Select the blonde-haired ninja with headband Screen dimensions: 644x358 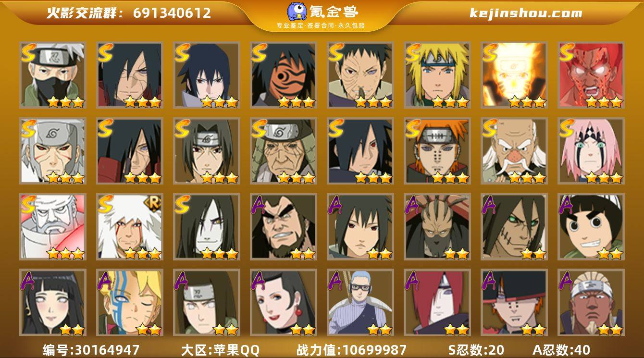(437, 75)
